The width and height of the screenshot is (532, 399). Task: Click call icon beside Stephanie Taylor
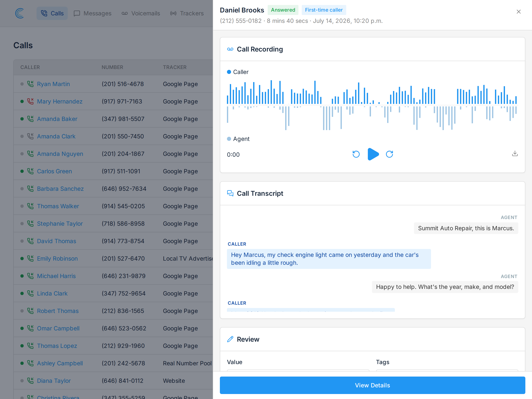coord(30,223)
